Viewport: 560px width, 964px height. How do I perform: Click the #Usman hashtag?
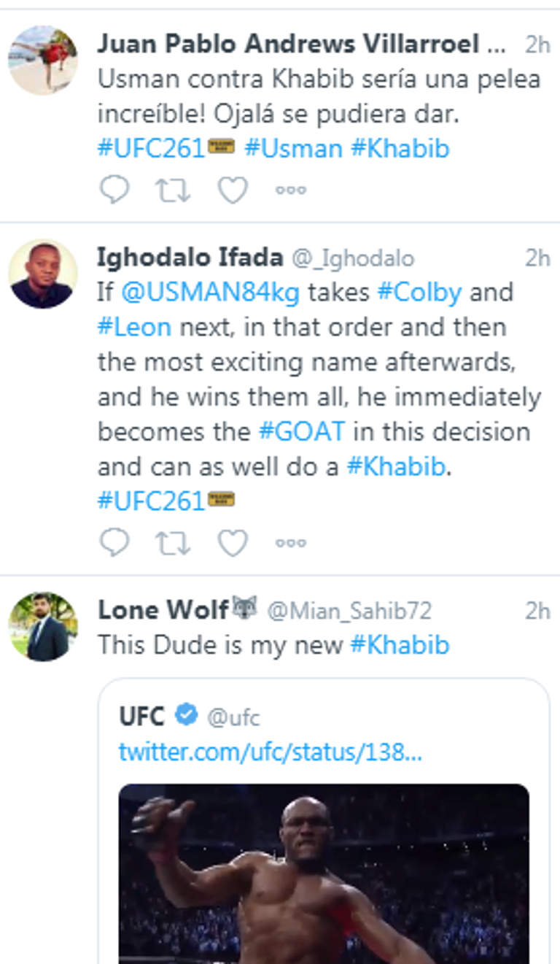click(x=293, y=149)
